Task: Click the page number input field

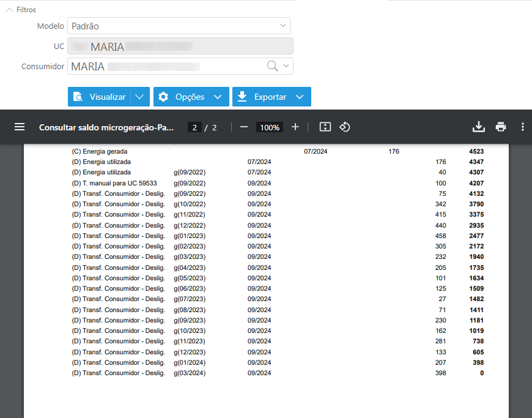Action: coord(194,127)
